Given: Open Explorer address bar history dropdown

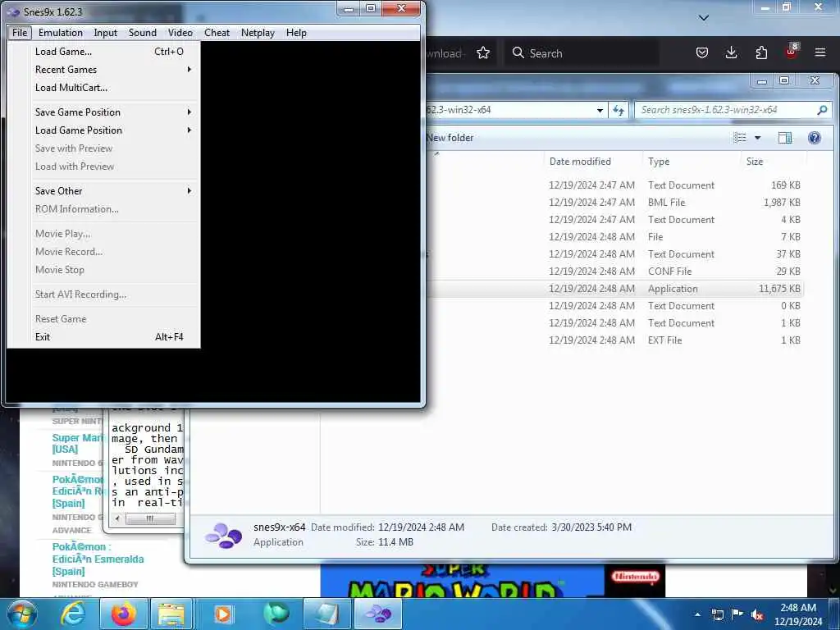Looking at the screenshot, I should (x=600, y=111).
